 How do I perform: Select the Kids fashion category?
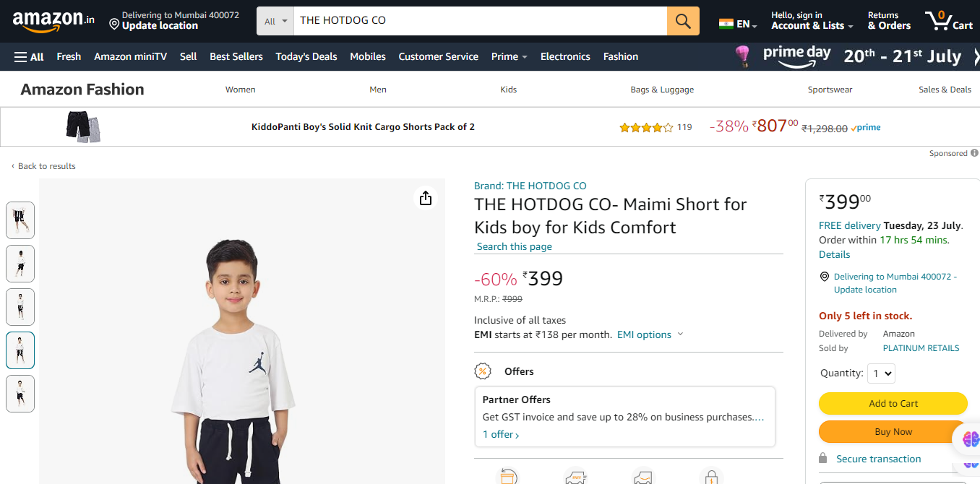pyautogui.click(x=508, y=90)
